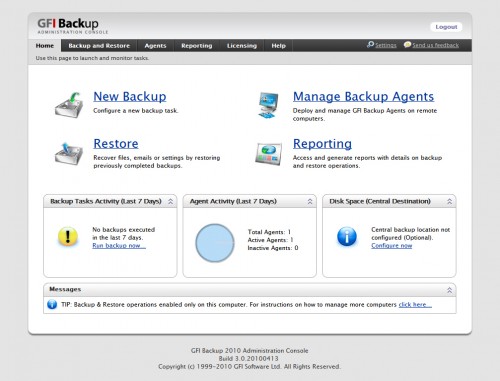This screenshot has height=381, width=500.
Task: Click the Settings magnifier icon
Action: pyautogui.click(x=370, y=44)
